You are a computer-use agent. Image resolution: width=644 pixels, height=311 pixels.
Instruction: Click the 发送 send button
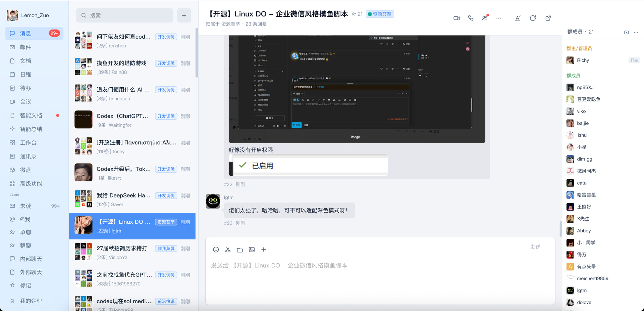tap(535, 247)
